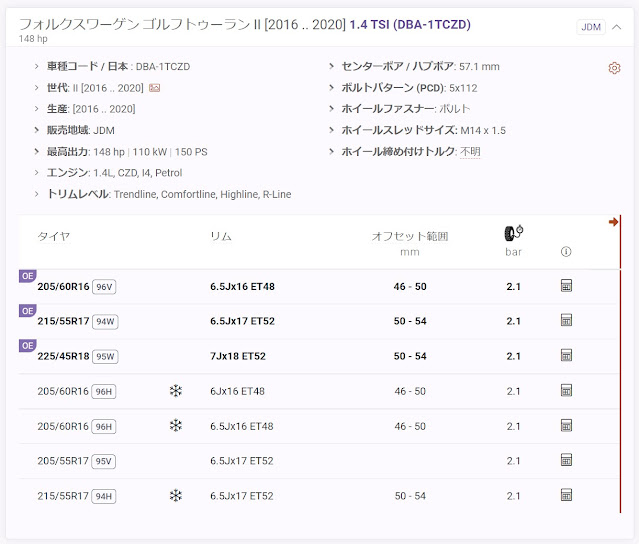
Task: Select tire size 215/55R17 in OE row
Action: pos(63,321)
